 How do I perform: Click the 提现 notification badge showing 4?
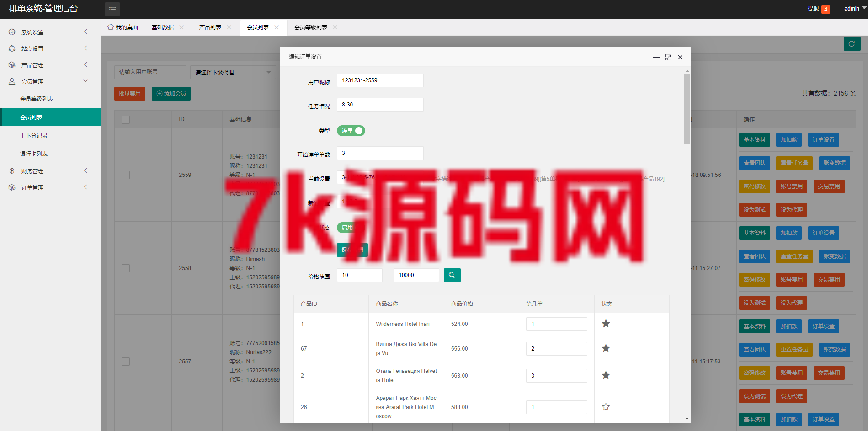click(825, 9)
